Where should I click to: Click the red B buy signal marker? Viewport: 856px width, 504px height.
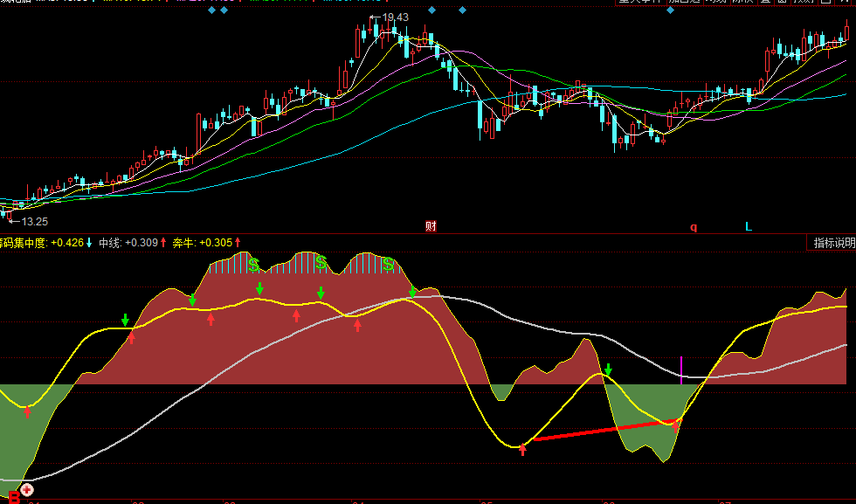click(12, 495)
